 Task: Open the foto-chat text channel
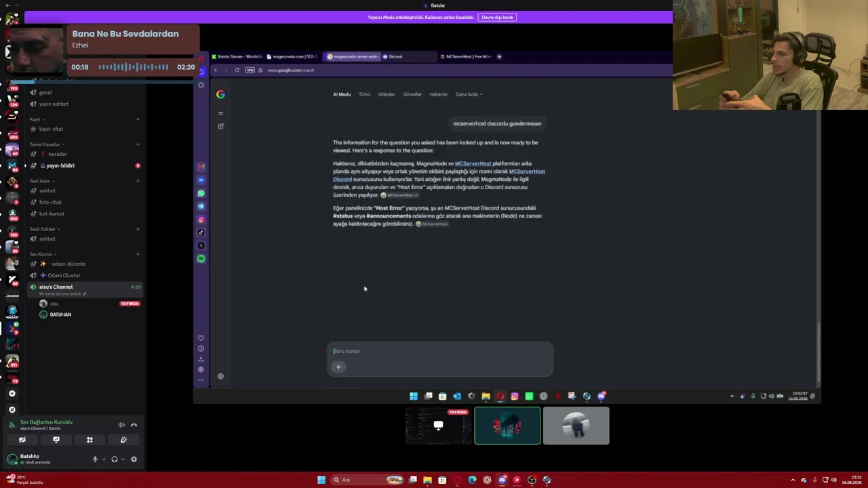coord(85,202)
